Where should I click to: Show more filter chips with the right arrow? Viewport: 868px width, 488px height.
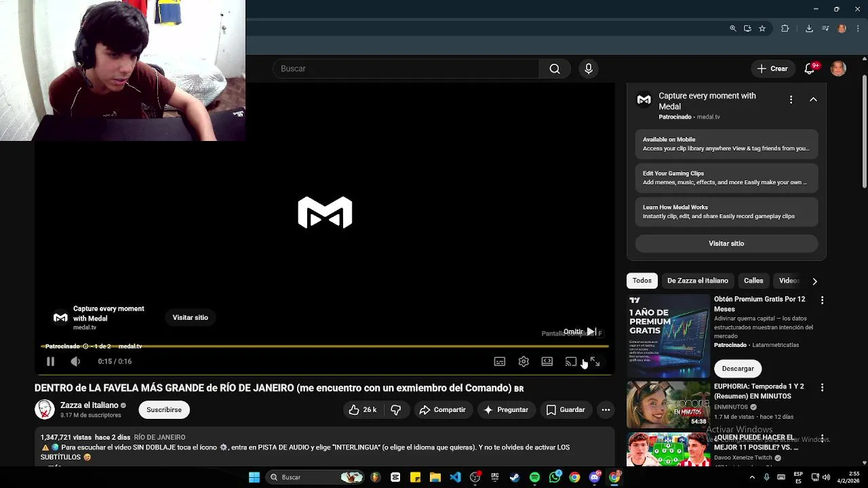click(814, 281)
